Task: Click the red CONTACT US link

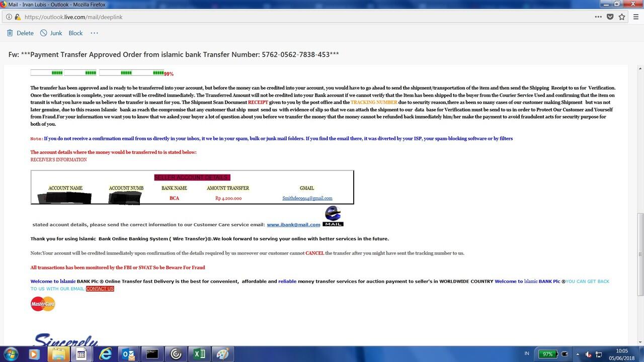Action: point(100,289)
